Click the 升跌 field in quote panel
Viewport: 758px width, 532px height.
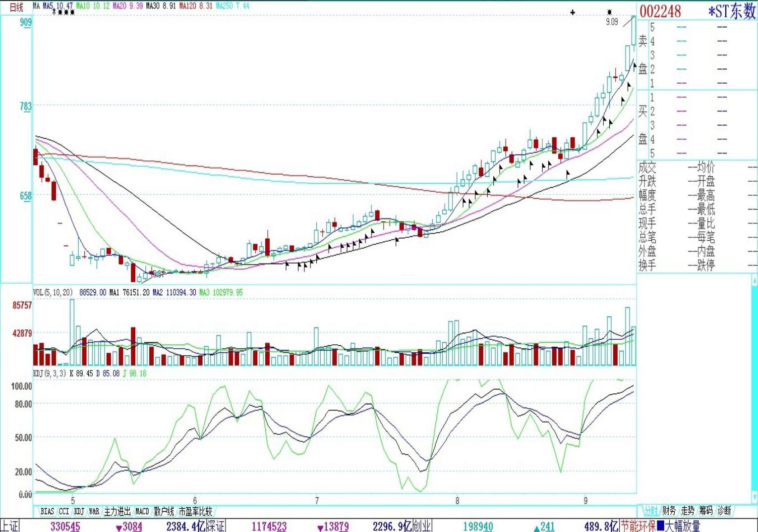click(647, 181)
